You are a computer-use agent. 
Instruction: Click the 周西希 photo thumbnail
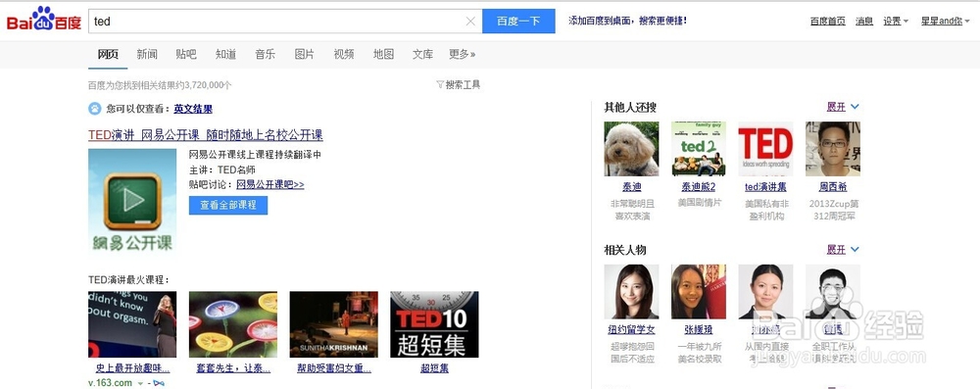coord(832,149)
